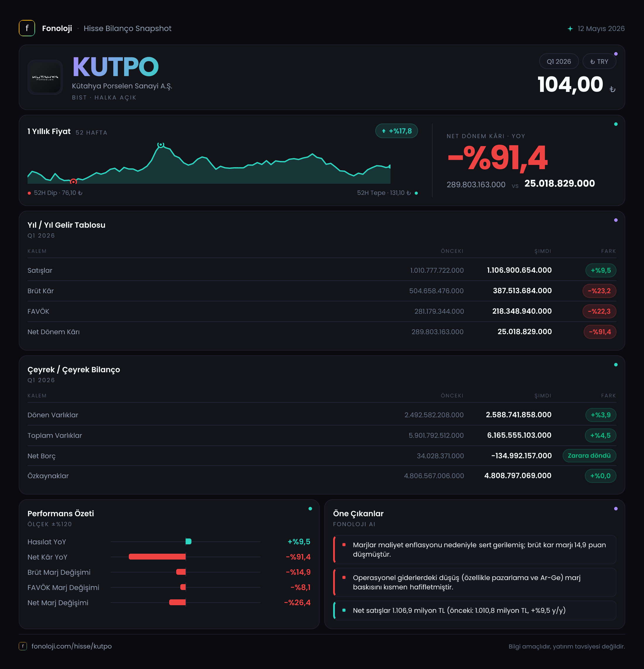Click the Hasılat YoY green bar

pos(189,541)
